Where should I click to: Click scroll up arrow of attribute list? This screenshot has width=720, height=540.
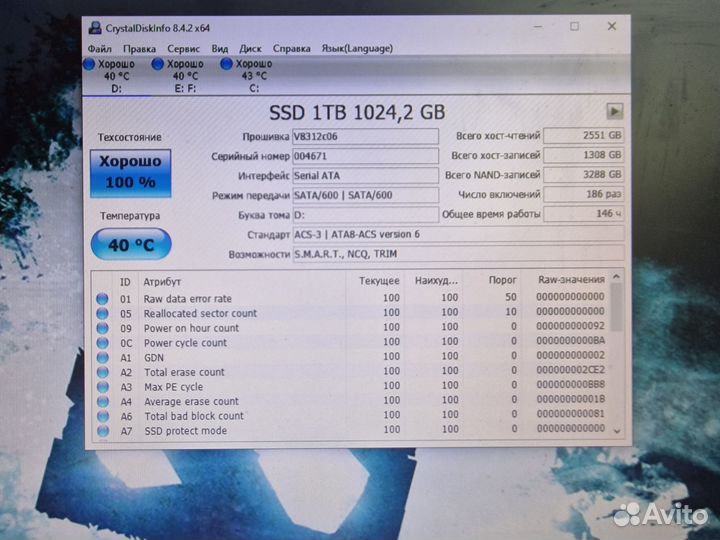[617, 277]
